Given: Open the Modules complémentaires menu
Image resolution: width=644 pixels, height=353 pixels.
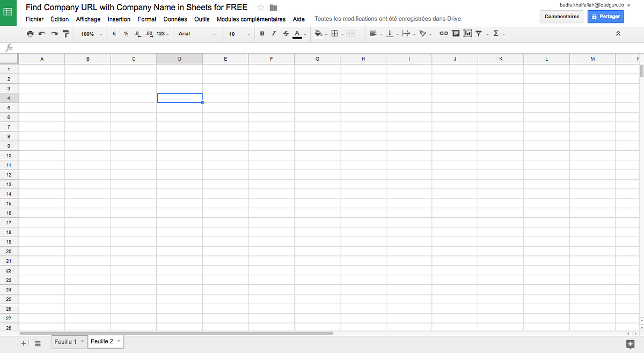Looking at the screenshot, I should tap(251, 19).
